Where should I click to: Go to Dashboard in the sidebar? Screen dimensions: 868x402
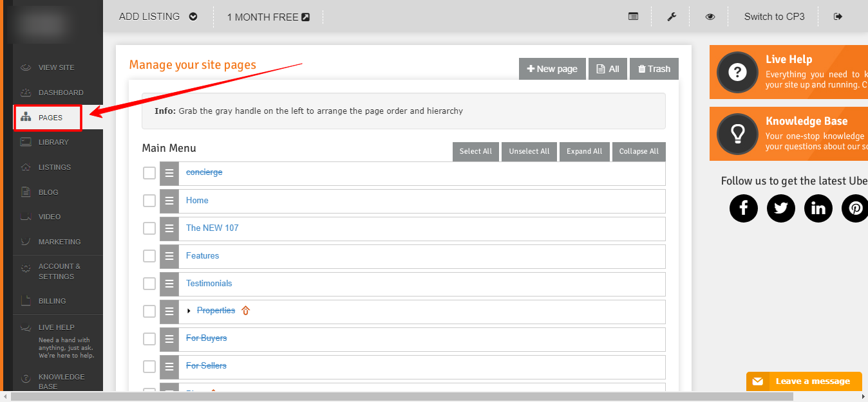click(61, 93)
